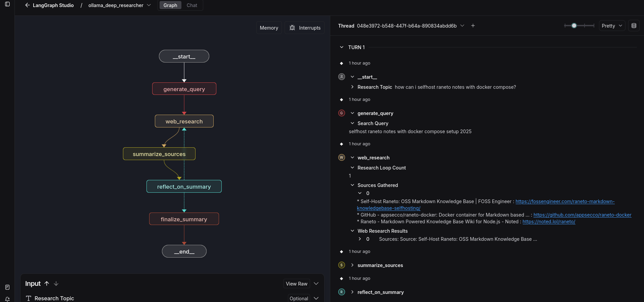Select the generate_query graph node
The image size is (644, 302).
click(x=184, y=89)
